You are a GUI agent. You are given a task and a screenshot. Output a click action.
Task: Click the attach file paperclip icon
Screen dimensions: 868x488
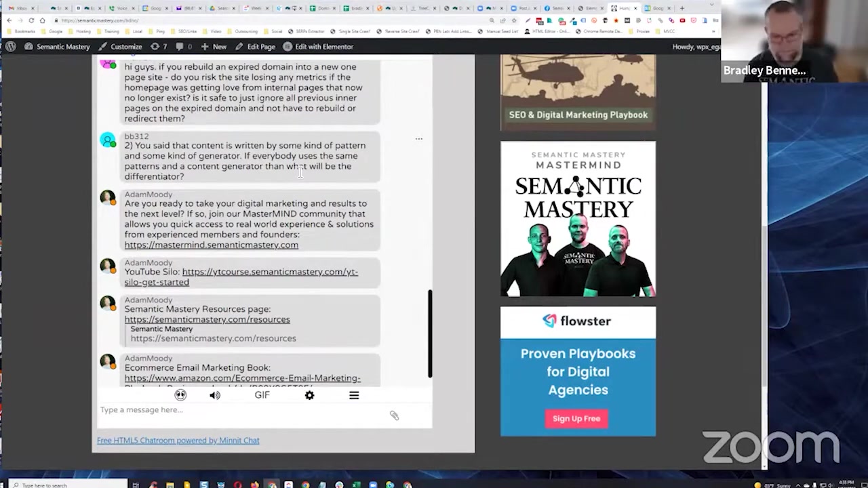coord(394,415)
